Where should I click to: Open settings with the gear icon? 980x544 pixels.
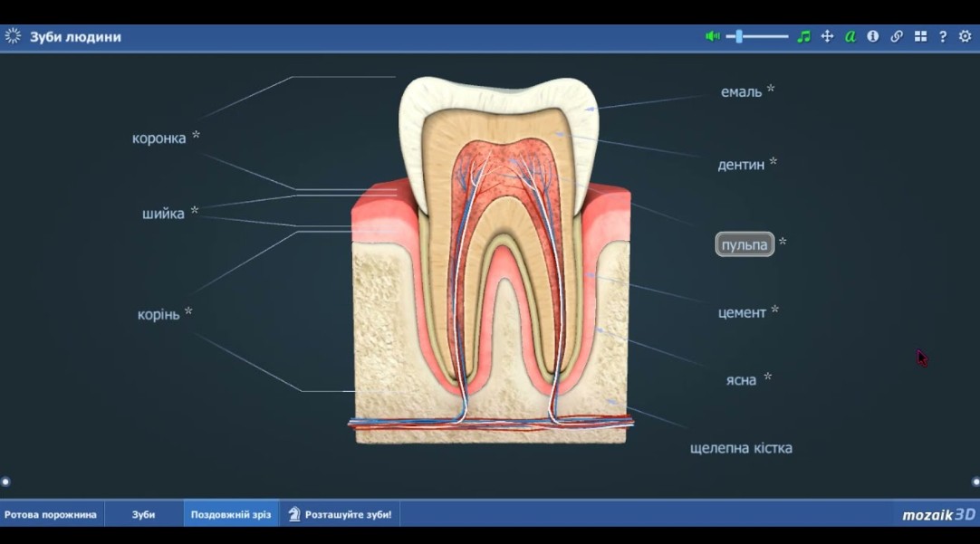pyautogui.click(x=966, y=36)
